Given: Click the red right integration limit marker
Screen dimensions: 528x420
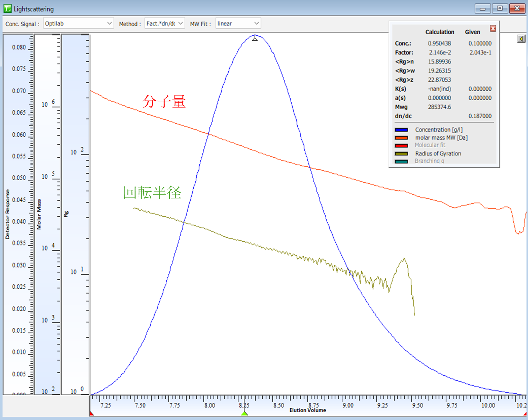Looking at the screenshot, I should (x=525, y=414).
